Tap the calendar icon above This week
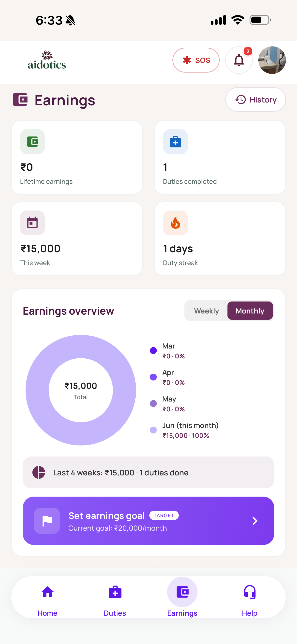 click(x=32, y=223)
